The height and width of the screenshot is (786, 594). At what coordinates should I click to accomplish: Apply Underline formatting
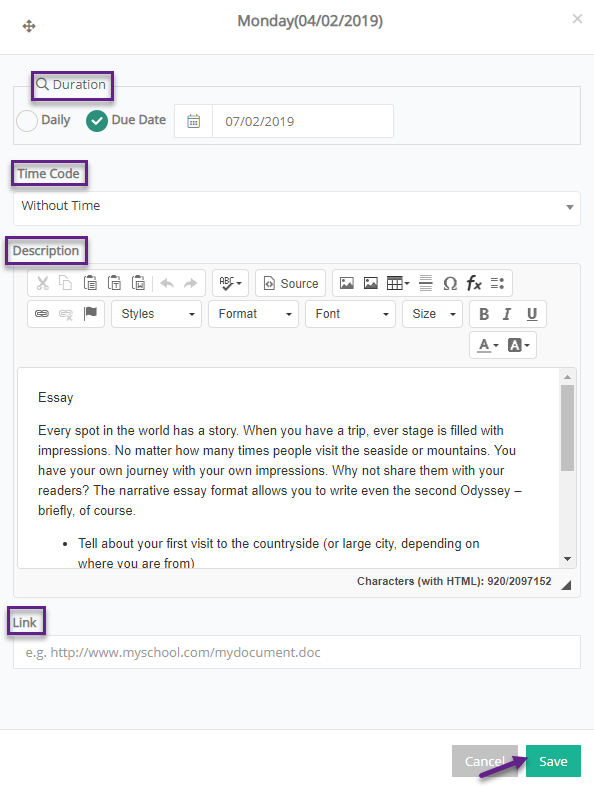532,314
